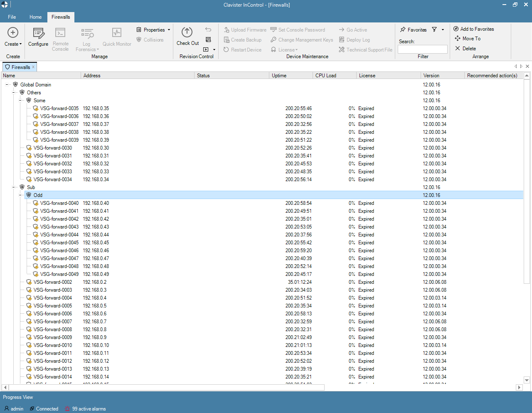Click the vertical scrollbar down arrow
Screen dimensions: 532x413
(527, 380)
